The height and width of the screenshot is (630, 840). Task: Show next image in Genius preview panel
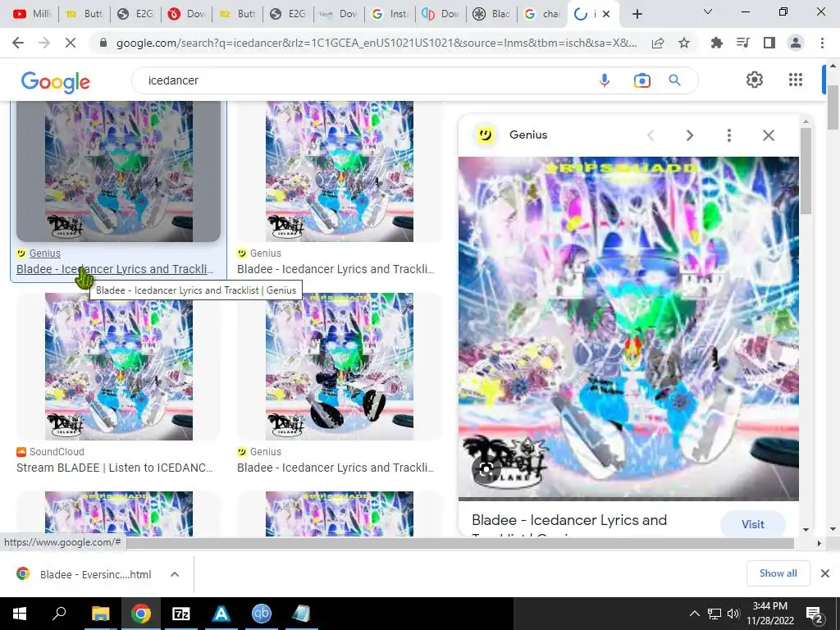tap(690, 135)
